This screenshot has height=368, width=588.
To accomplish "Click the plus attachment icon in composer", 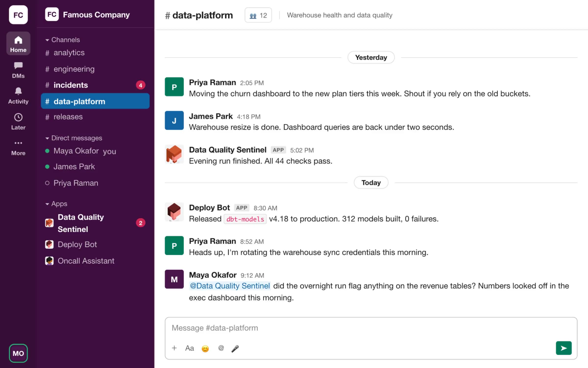I will (174, 348).
